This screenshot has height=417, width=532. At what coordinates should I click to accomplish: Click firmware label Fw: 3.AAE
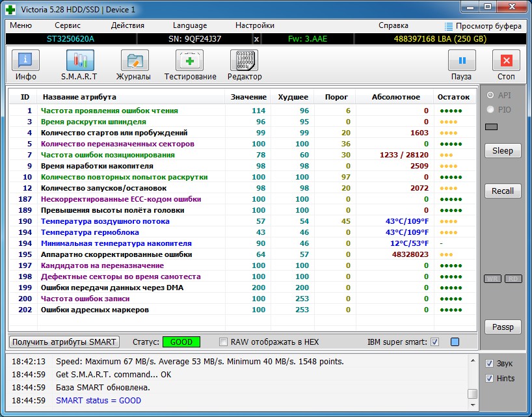[x=308, y=39]
